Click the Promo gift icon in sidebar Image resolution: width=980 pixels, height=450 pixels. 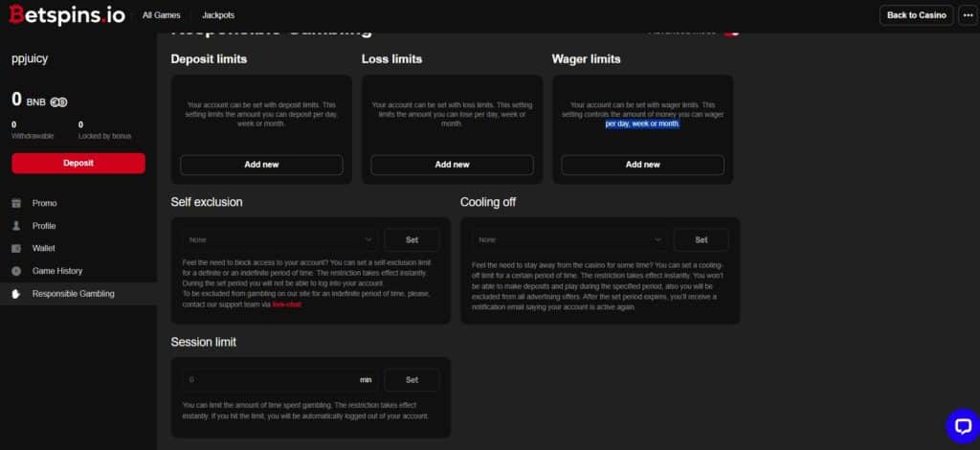[15, 203]
